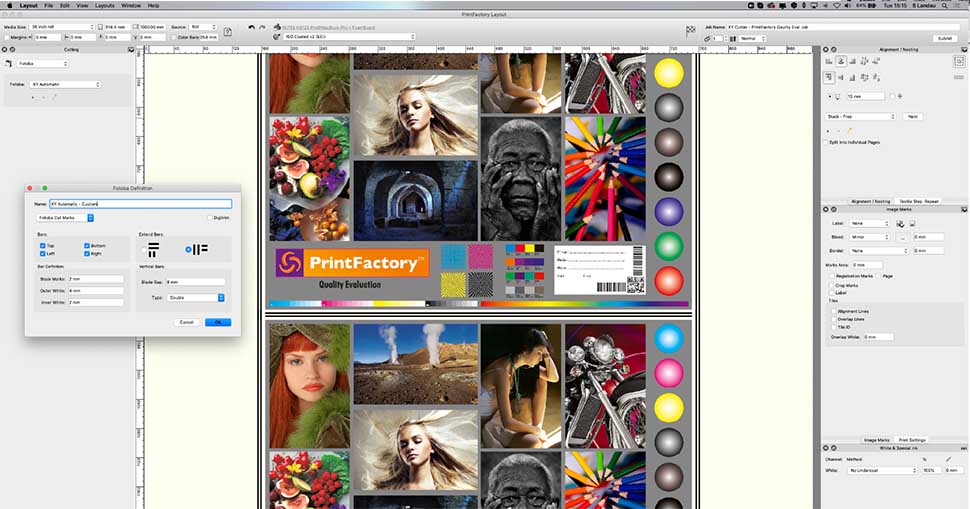Uncheck the Top bars checkbox

(x=42, y=245)
